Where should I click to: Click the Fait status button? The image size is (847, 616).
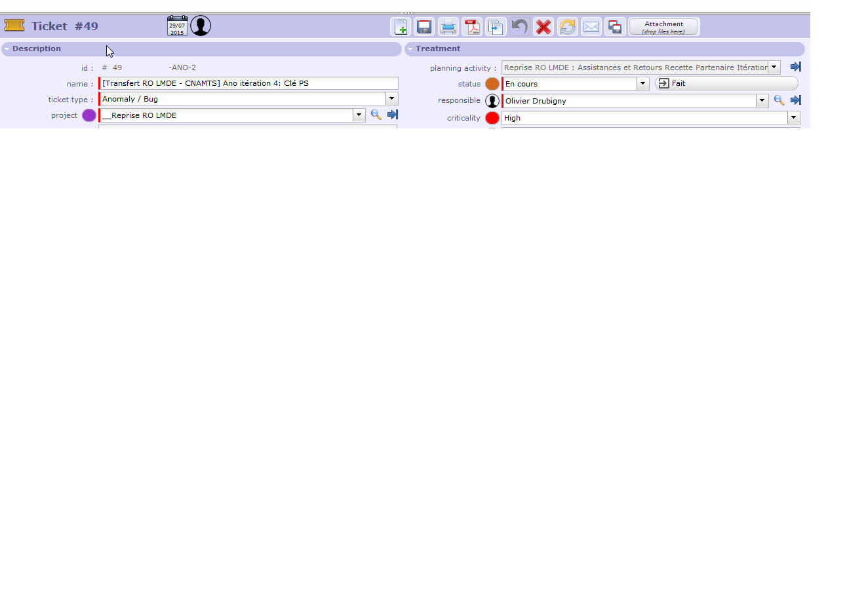click(726, 83)
